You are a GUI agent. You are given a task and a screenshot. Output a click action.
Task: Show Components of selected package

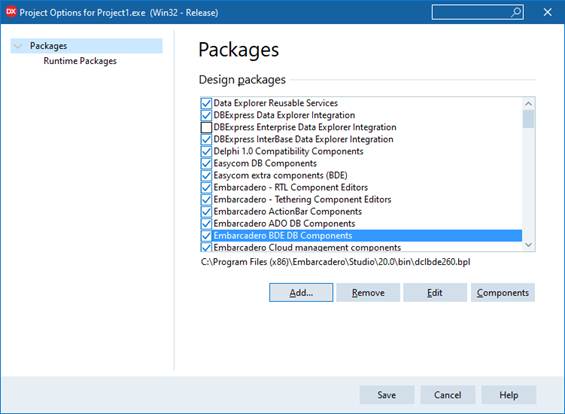tap(503, 293)
